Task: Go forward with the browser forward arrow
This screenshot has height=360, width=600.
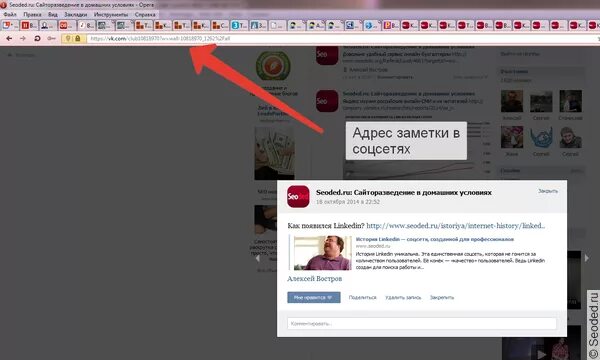Action: click(23, 38)
